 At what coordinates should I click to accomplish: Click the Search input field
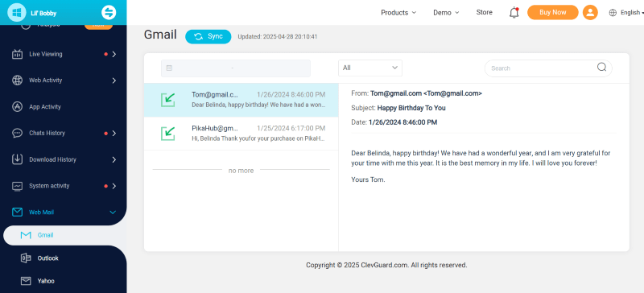[548, 68]
